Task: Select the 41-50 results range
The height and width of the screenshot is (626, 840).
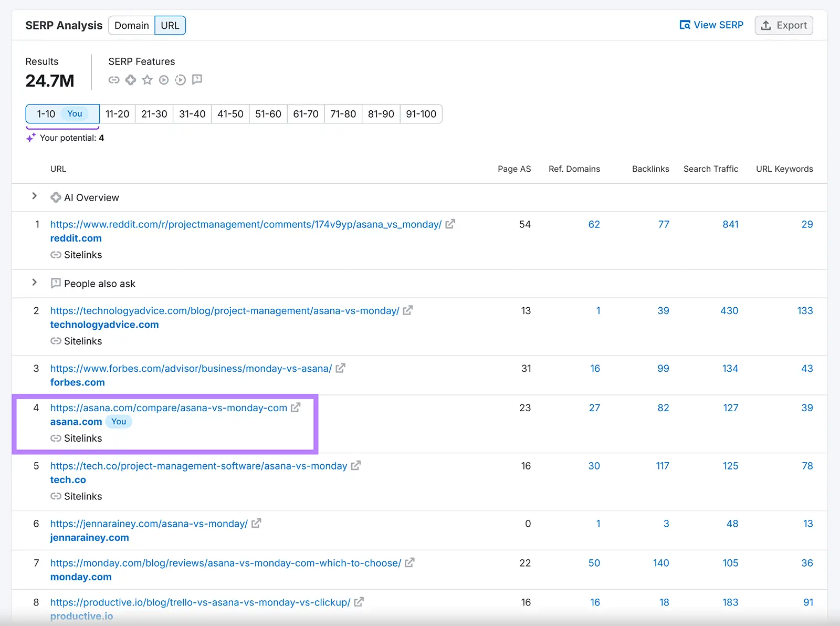Action: pyautogui.click(x=230, y=113)
